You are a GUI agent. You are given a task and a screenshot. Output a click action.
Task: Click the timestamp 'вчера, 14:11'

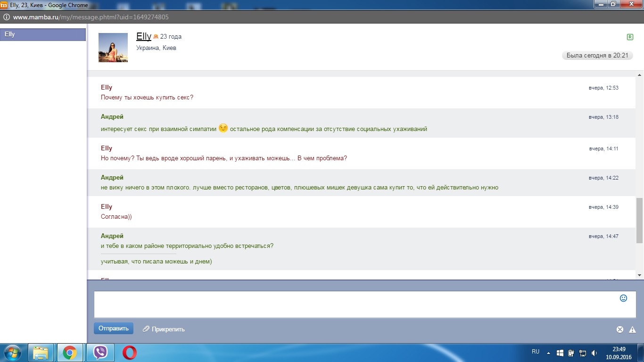coord(603,148)
